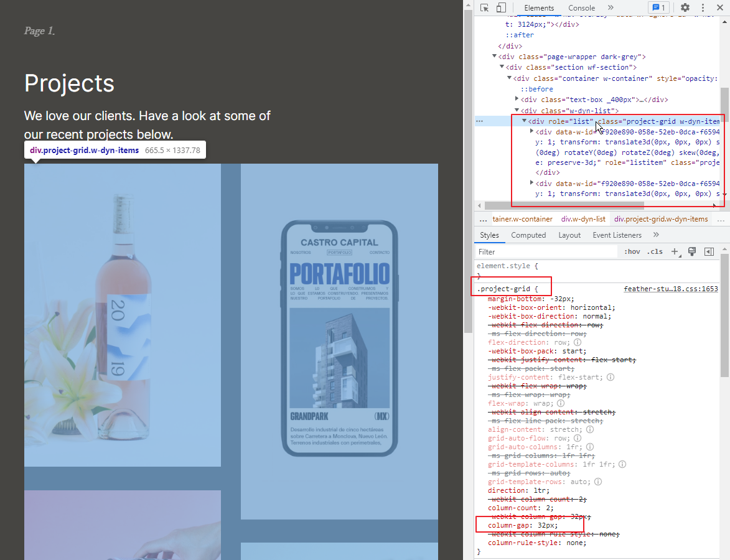Click the info icon next to justify-content
Screen dimensions: 730x560
click(611, 377)
